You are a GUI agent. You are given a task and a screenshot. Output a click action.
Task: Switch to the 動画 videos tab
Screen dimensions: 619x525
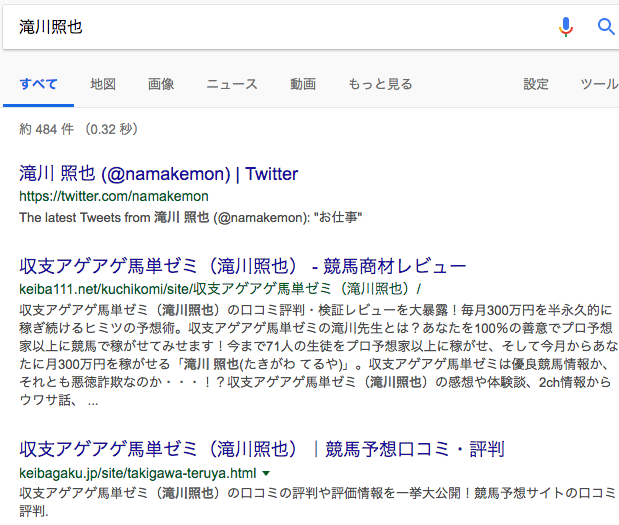[303, 84]
